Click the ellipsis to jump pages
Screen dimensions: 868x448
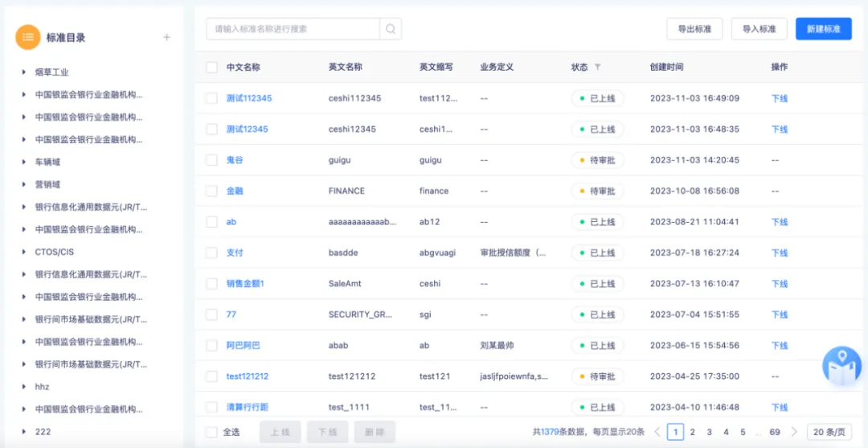coord(759,432)
